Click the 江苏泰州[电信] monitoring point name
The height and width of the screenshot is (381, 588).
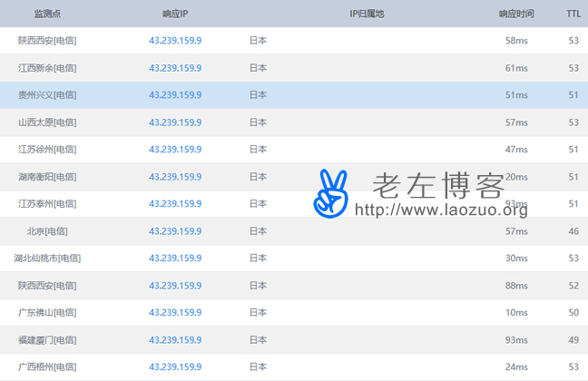(47, 204)
